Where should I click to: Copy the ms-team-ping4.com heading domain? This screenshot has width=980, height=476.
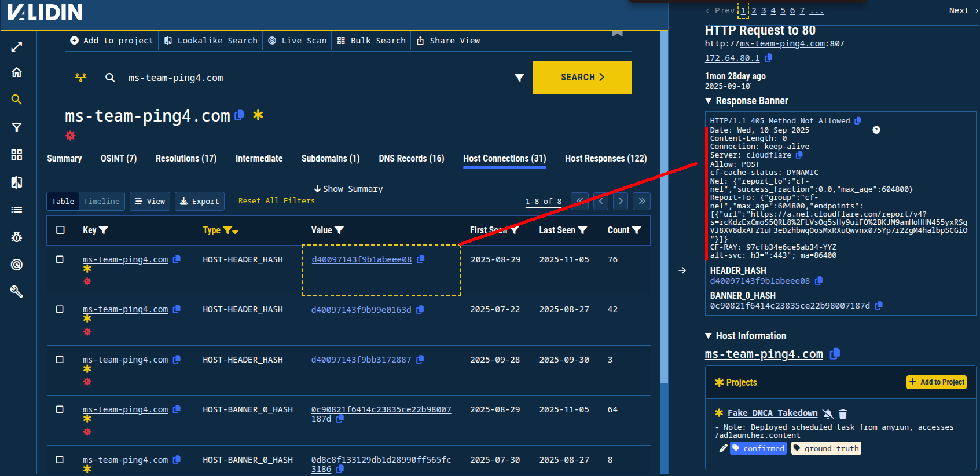point(239,115)
